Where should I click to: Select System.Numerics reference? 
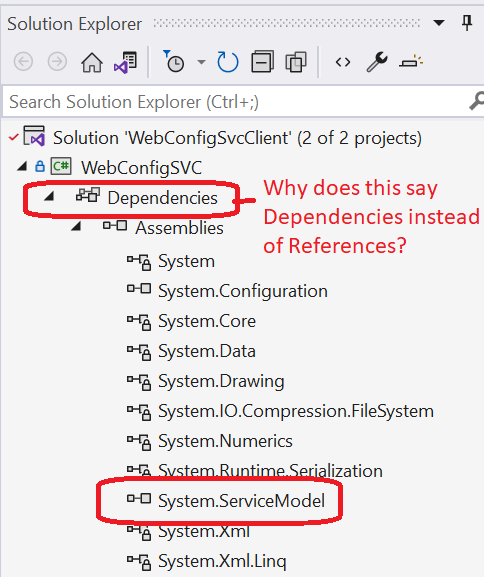225,441
